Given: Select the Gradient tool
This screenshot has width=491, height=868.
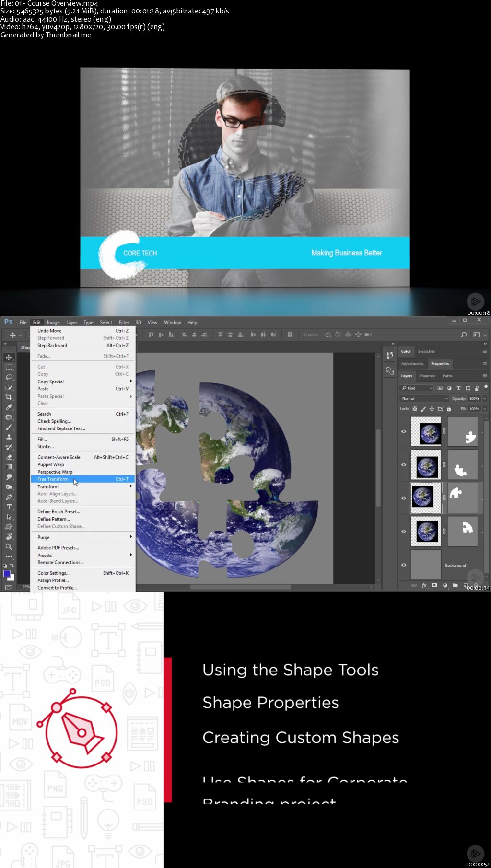Looking at the screenshot, I should (x=9, y=467).
